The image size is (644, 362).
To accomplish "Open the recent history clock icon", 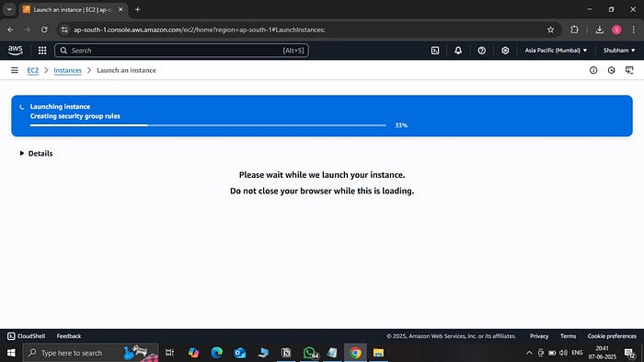I will (x=612, y=70).
